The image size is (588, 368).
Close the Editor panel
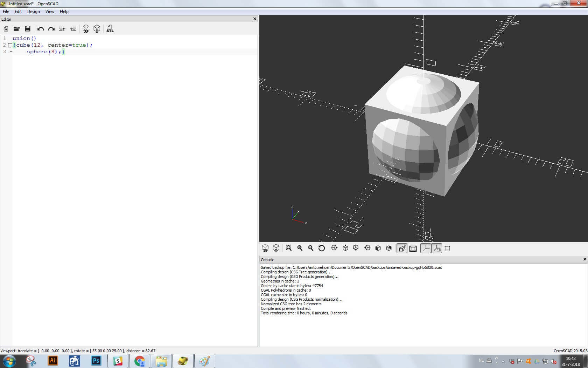[x=255, y=19]
